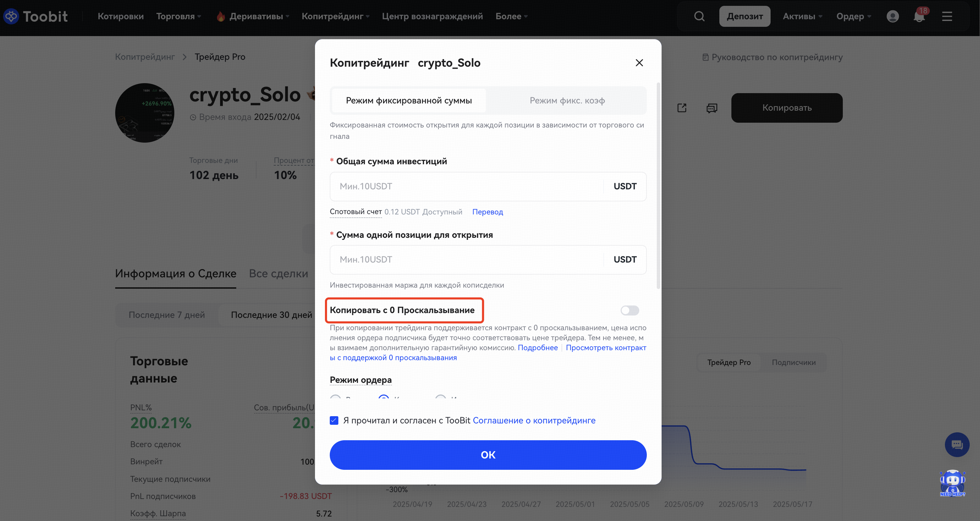This screenshot has height=521, width=980.
Task: Open Центр вознаграждений menu item
Action: pos(432,16)
